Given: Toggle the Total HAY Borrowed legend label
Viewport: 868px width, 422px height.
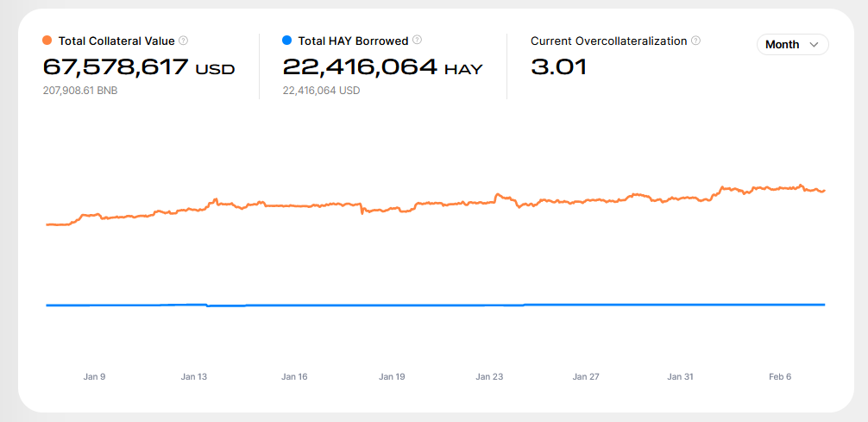Looking at the screenshot, I should 353,41.
